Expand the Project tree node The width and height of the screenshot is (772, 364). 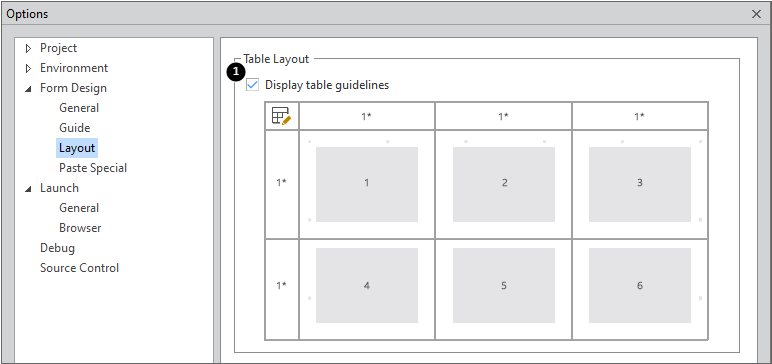28,48
